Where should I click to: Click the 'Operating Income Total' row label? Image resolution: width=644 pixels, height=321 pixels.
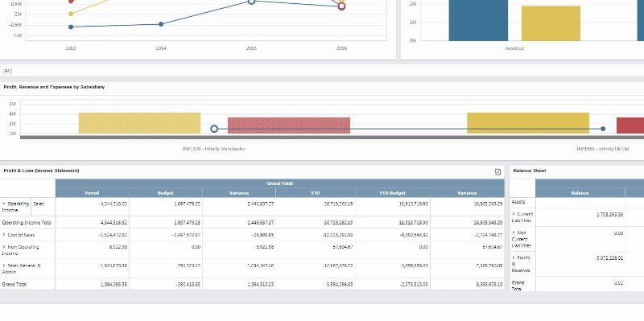pos(27,223)
